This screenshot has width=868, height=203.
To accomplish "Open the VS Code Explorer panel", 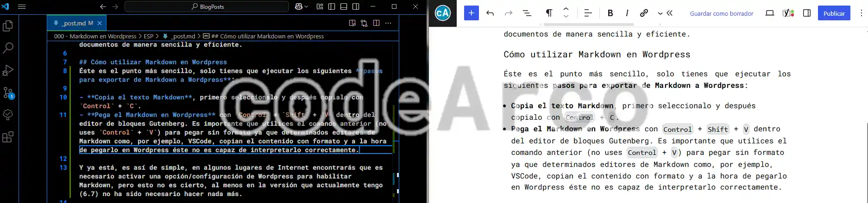I will tap(8, 26).
